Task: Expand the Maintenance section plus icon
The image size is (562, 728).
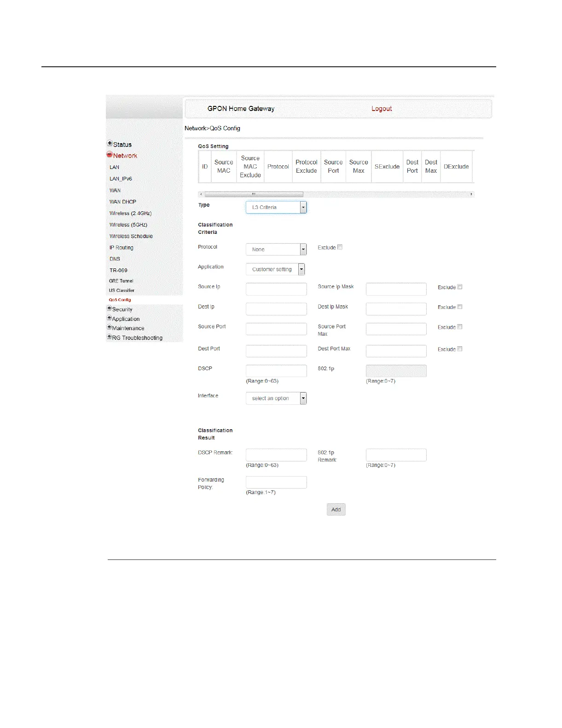Action: pos(109,327)
